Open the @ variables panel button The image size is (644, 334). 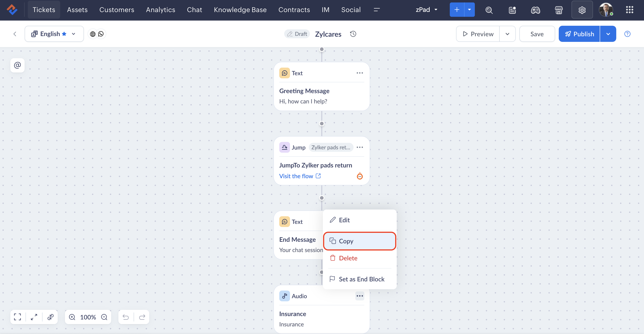pyautogui.click(x=17, y=65)
